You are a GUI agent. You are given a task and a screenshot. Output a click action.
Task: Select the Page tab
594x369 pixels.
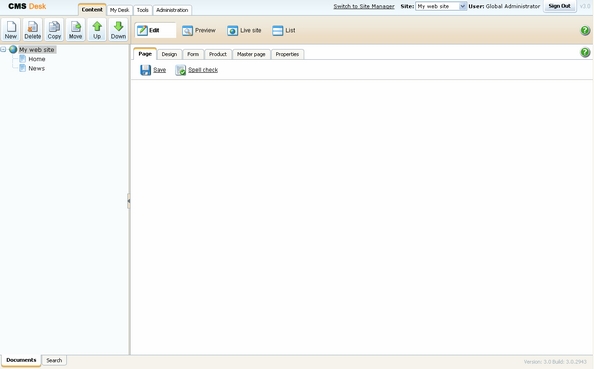coord(145,54)
